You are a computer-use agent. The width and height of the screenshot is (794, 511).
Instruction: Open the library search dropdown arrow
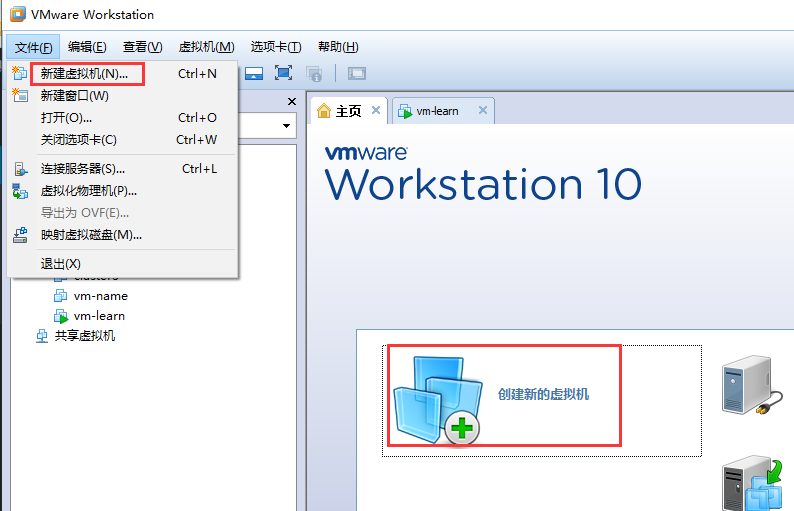(x=286, y=126)
